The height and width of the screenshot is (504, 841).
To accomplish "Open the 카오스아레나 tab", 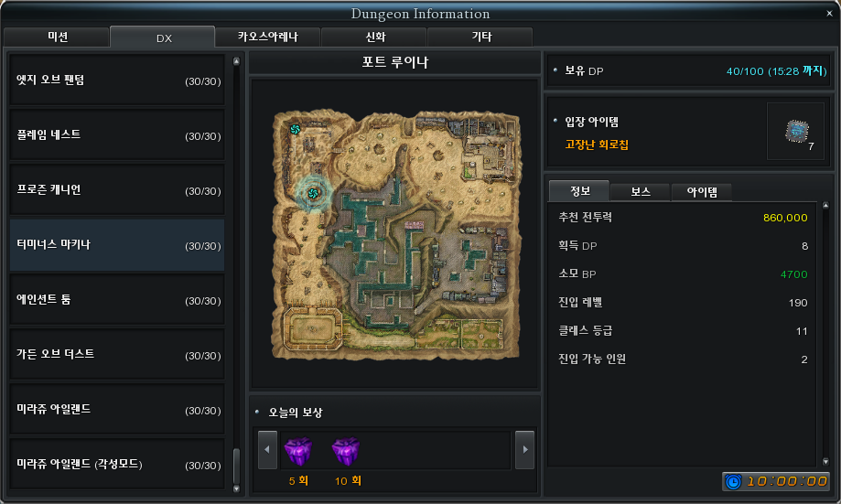I will tap(267, 37).
